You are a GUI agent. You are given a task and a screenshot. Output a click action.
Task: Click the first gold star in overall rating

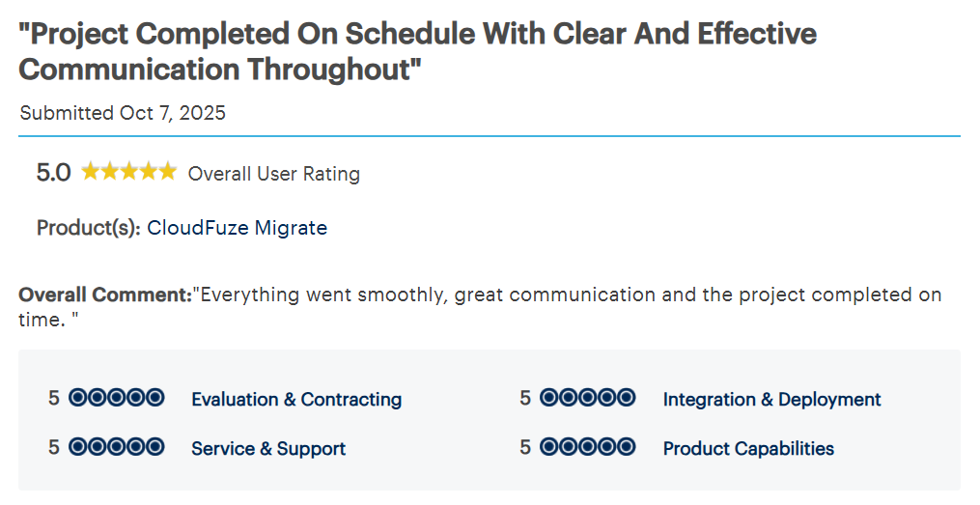tap(91, 172)
